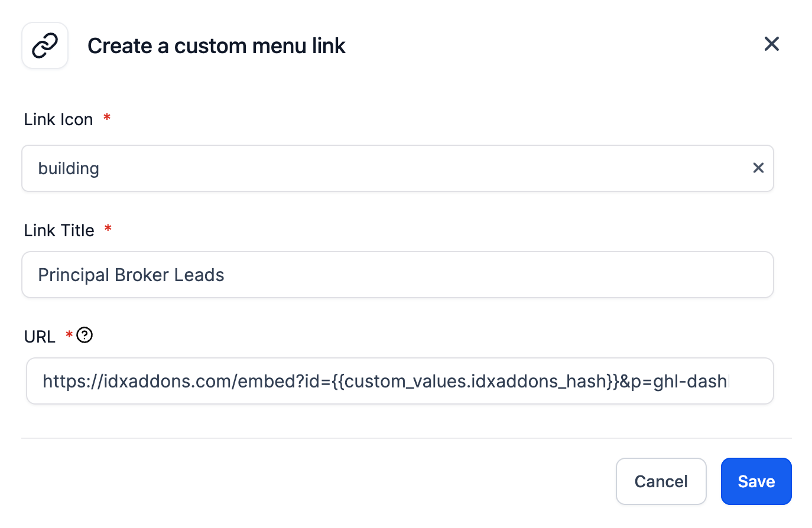Click the 'Create a custom menu link' heading
The image size is (812, 528).
pos(216,46)
